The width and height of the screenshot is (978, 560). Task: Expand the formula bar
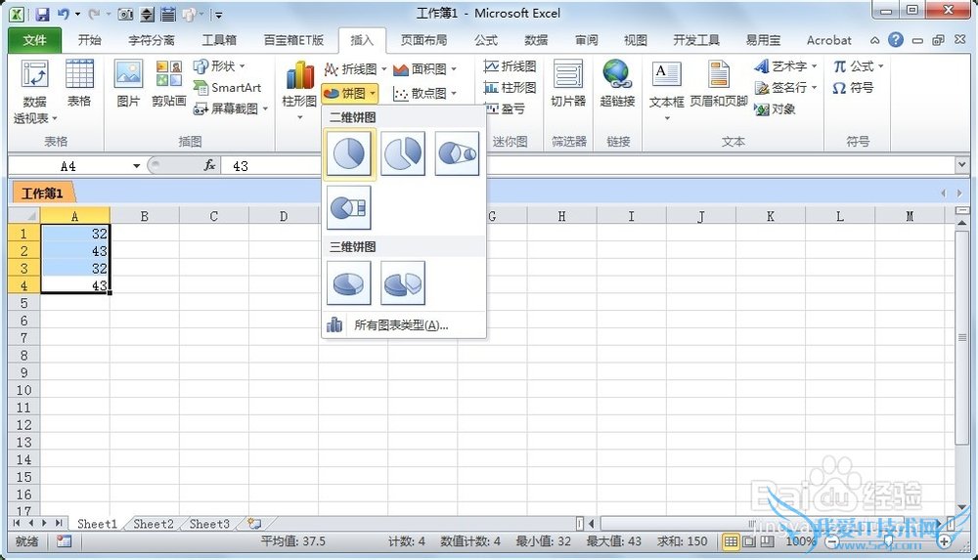(961, 165)
